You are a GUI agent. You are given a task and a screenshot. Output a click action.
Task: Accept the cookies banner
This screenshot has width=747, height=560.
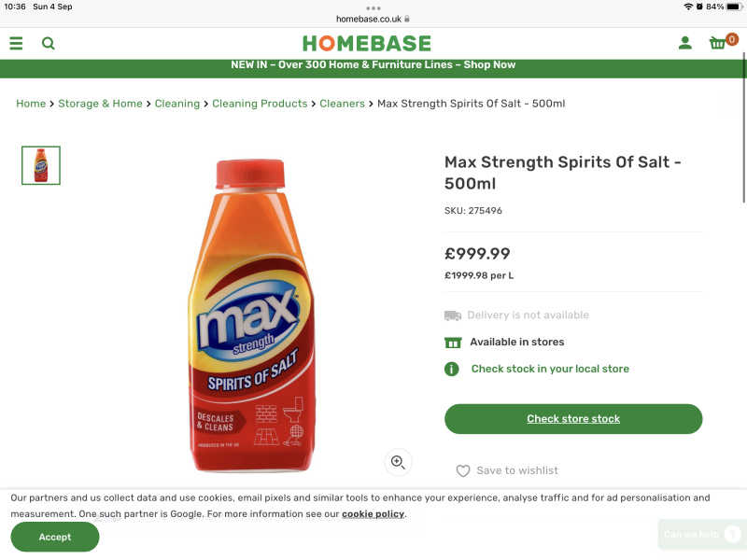point(55,537)
